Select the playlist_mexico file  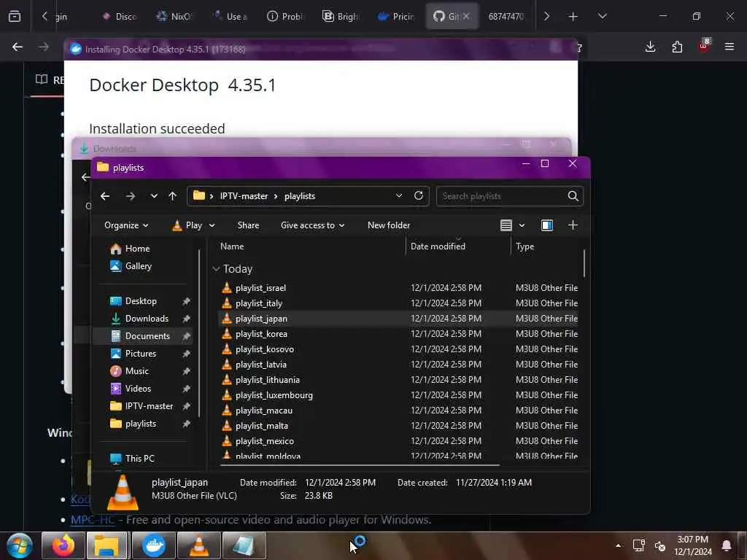[x=264, y=441]
